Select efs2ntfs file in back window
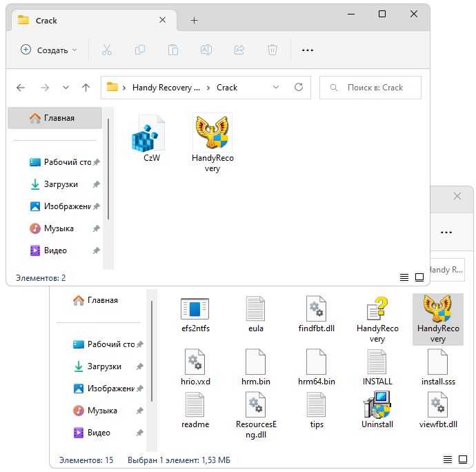 (x=195, y=315)
